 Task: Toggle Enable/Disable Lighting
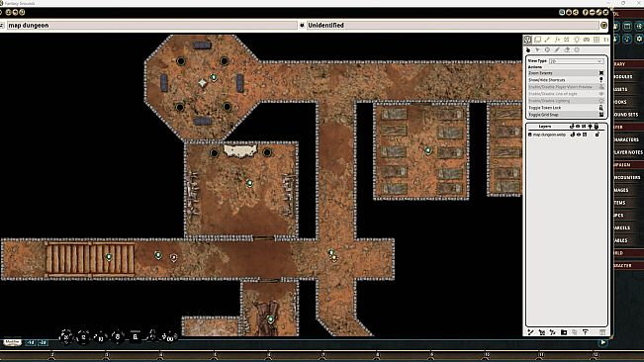click(565, 101)
